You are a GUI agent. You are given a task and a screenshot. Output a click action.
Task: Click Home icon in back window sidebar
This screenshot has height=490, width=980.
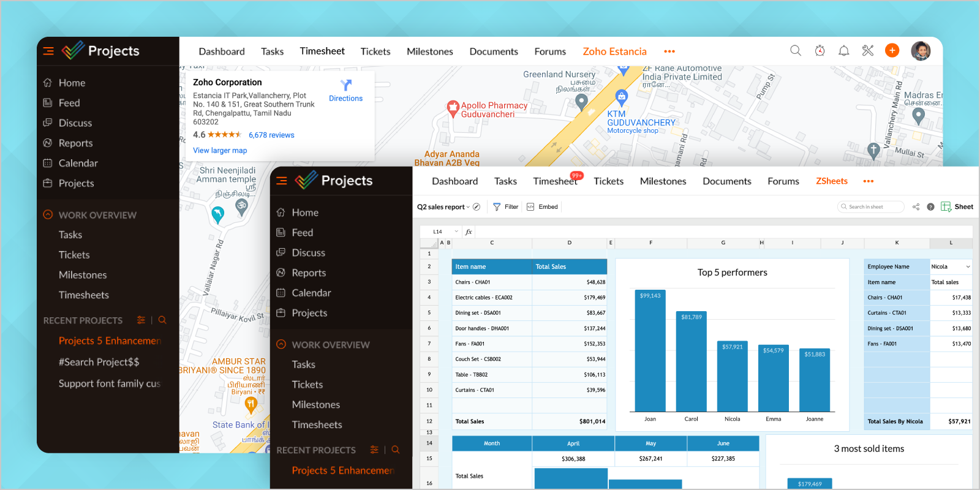(48, 83)
